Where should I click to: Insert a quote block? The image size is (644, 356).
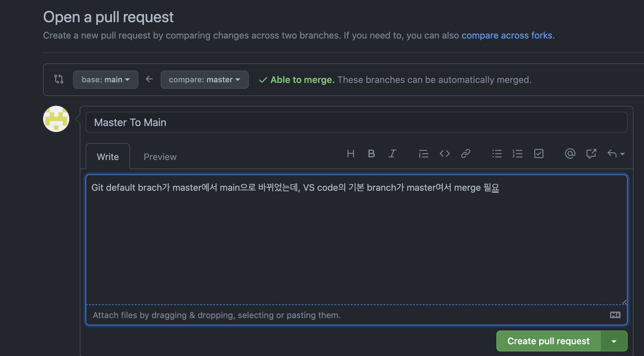click(x=424, y=154)
